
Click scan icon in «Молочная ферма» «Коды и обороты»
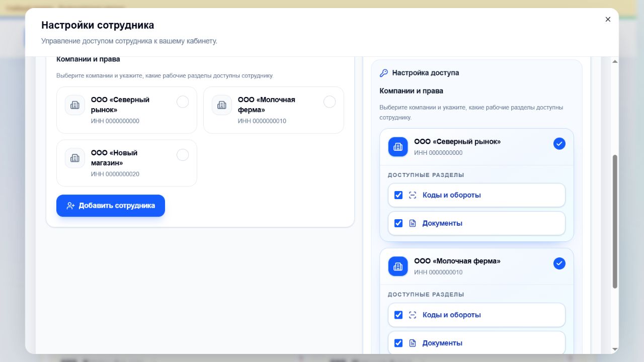[413, 315]
